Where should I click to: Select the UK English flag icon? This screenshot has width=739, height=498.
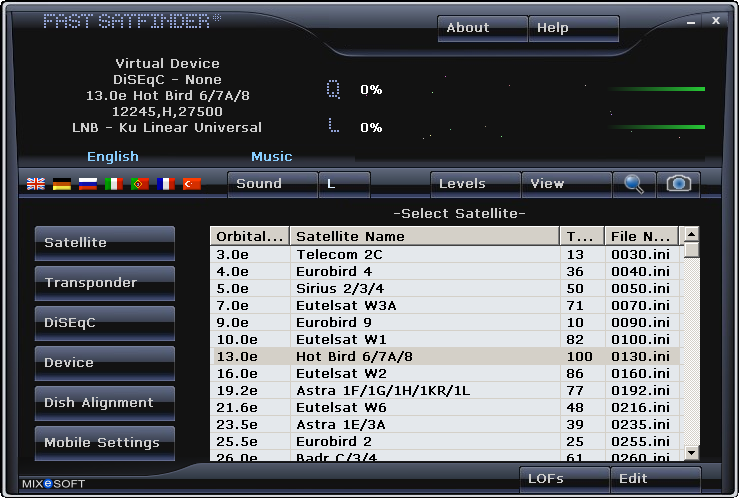(x=36, y=184)
